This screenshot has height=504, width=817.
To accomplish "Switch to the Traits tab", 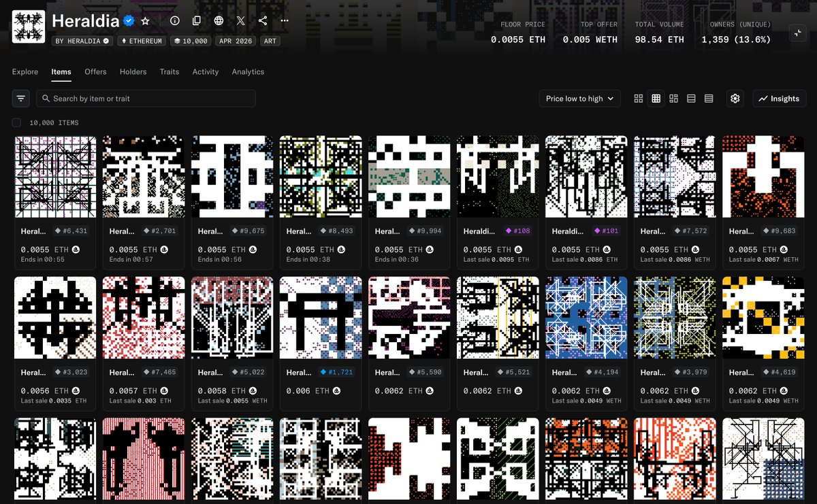I will point(170,71).
